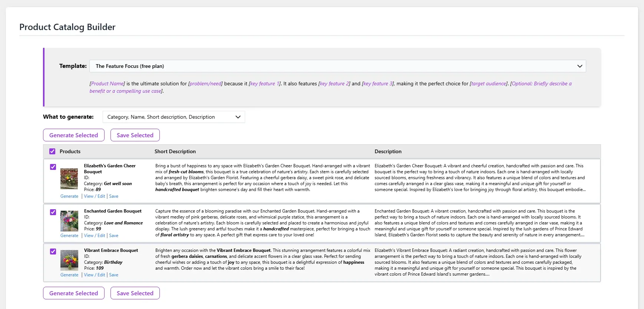644x309 pixels.
Task: Click the Elizabeth's Garden Cheer Bouquet product name
Action: click(x=110, y=169)
